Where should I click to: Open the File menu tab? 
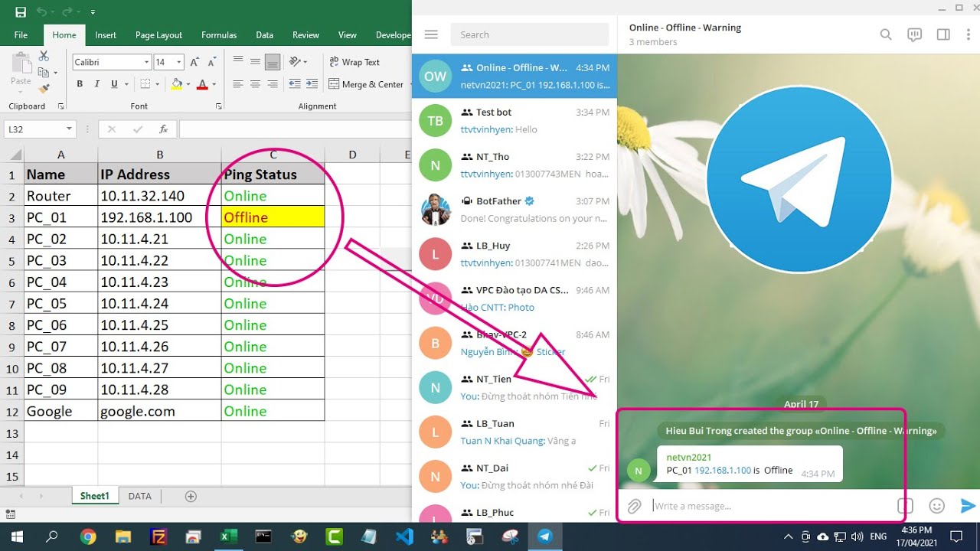(21, 34)
